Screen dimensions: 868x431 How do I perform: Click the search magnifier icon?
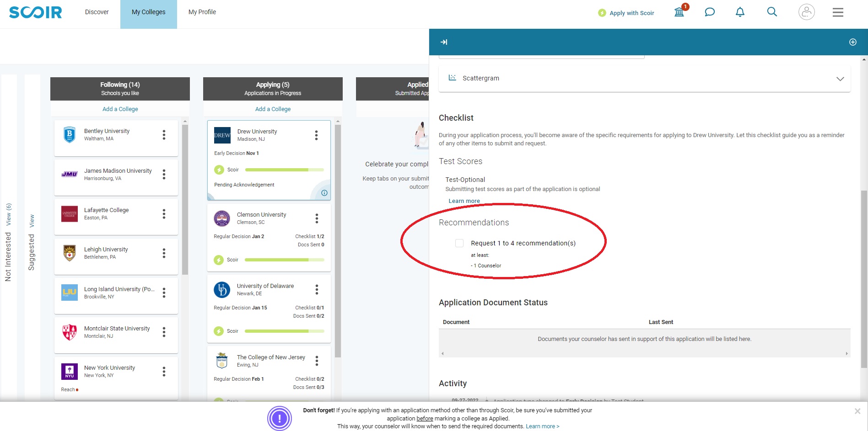click(x=772, y=12)
